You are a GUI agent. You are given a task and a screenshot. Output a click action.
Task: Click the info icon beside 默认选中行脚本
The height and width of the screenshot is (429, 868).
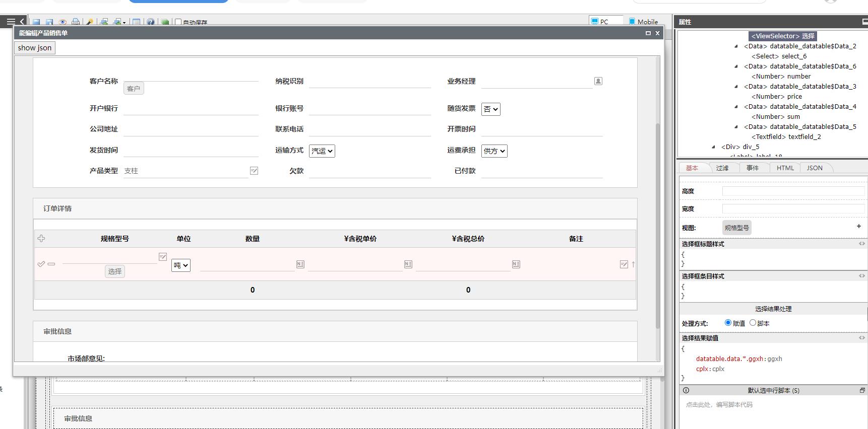tap(686, 390)
